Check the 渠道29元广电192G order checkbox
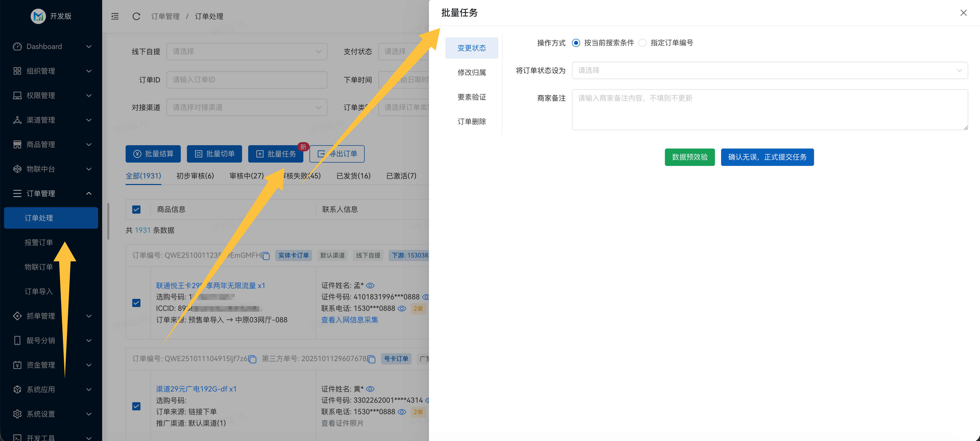 click(136, 406)
